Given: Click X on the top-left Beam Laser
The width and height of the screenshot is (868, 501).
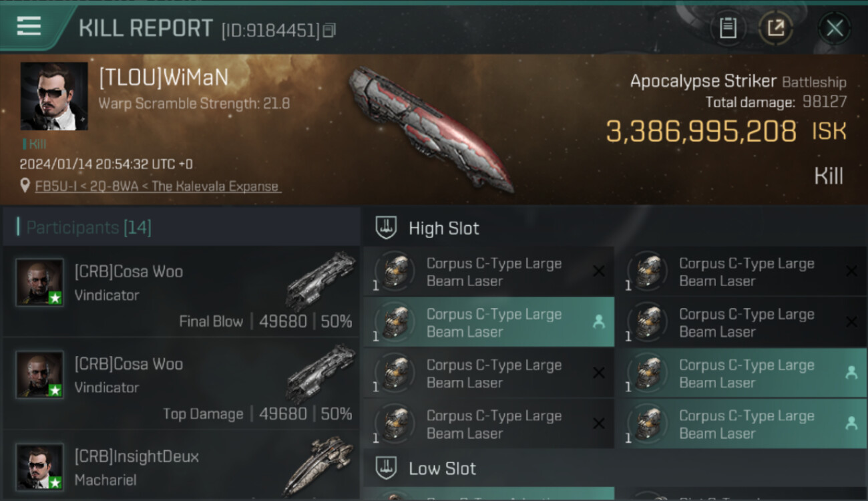Looking at the screenshot, I should [599, 271].
